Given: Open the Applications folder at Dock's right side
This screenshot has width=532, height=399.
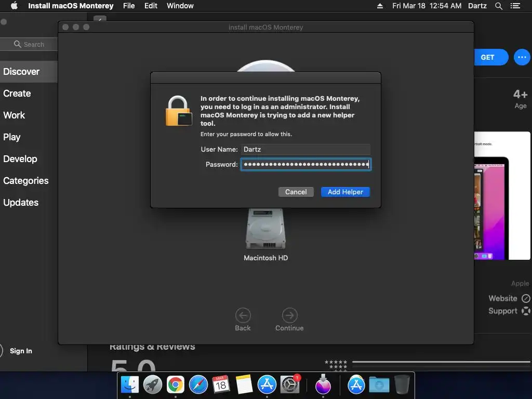Looking at the screenshot, I should coord(356,385).
